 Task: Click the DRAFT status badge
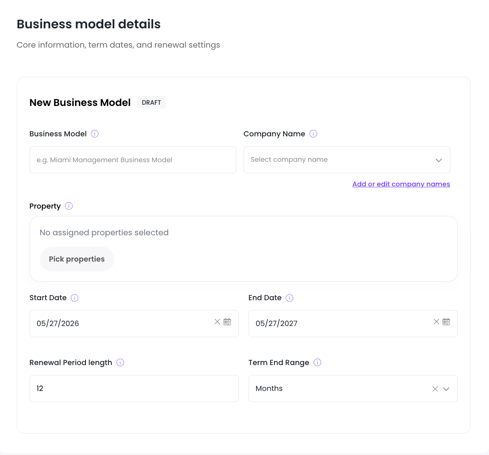pyautogui.click(x=151, y=102)
